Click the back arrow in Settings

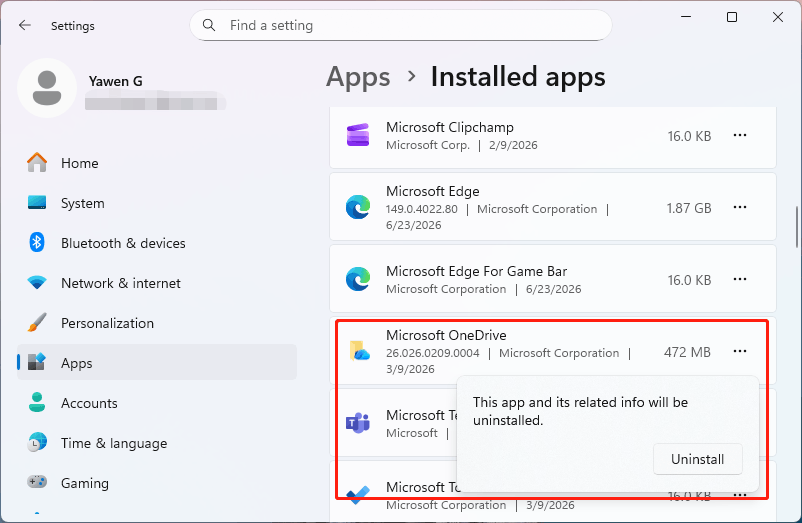25,25
